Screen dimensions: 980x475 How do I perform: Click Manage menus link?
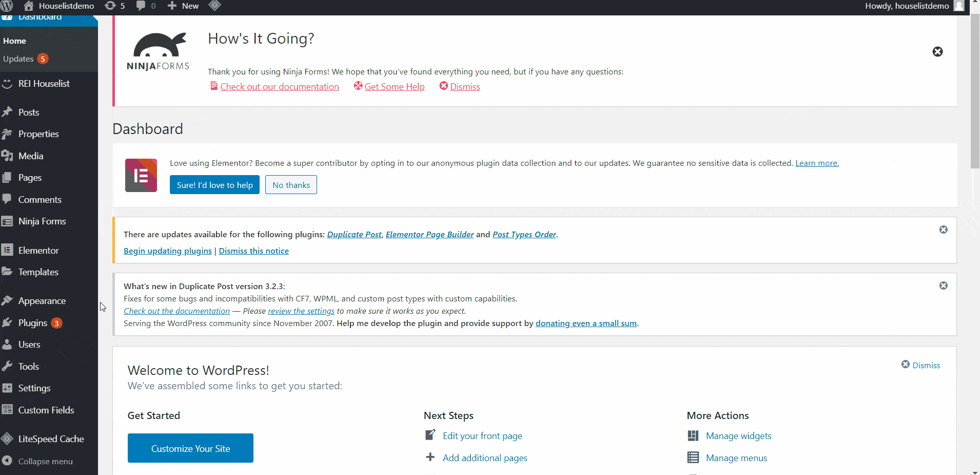(736, 458)
